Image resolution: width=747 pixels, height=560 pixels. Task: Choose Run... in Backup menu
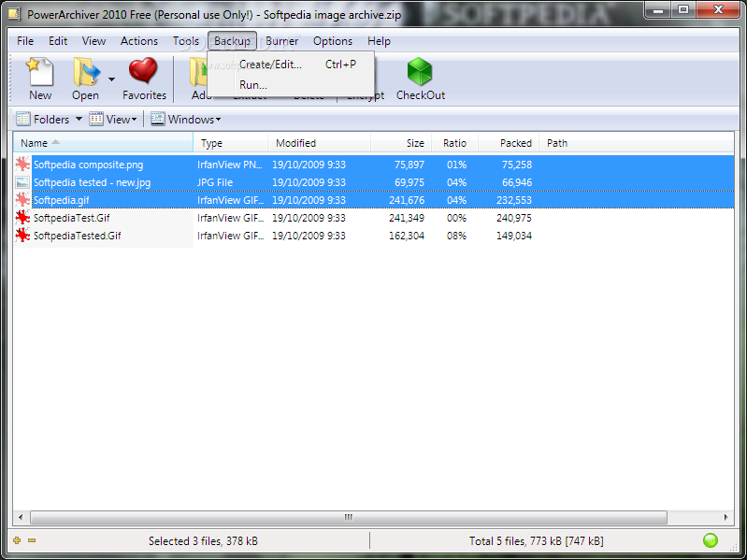291,85
